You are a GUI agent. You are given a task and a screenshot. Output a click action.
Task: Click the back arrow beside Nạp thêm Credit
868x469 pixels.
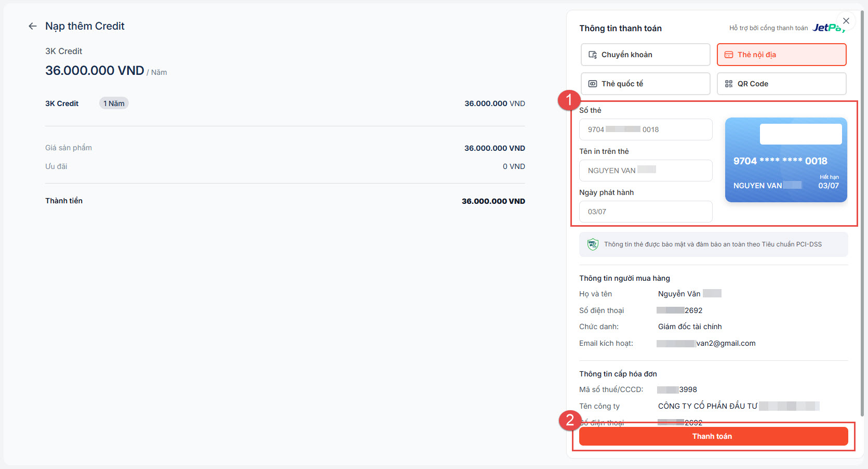pos(33,26)
